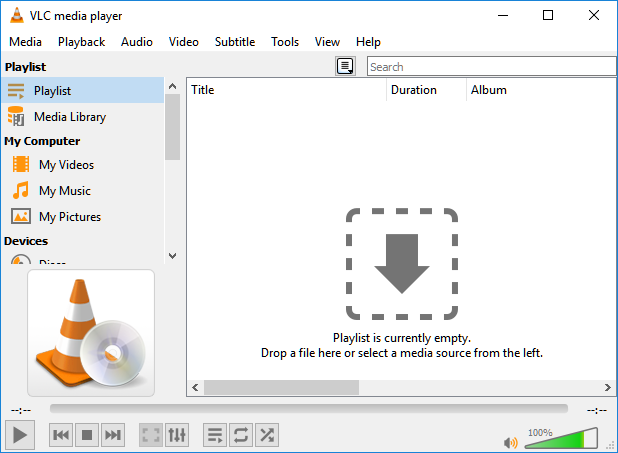Screen dimensions: 618x453
Task: Click the VLC cone title bar icon
Action: (x=17, y=15)
